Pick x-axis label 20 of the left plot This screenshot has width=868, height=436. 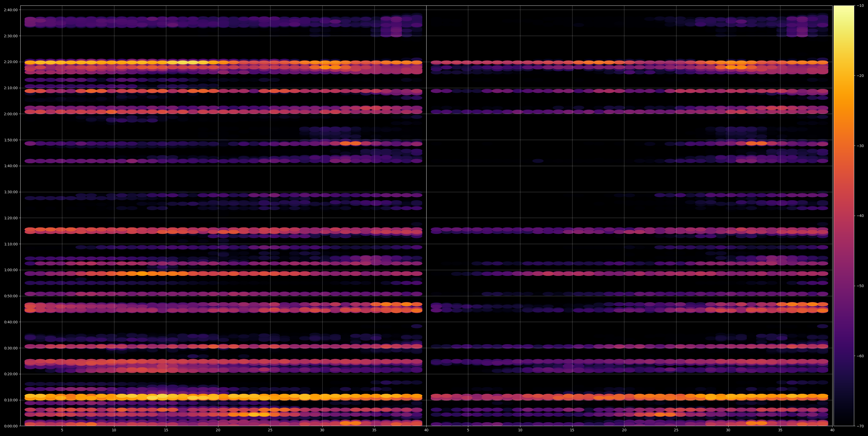218,430
